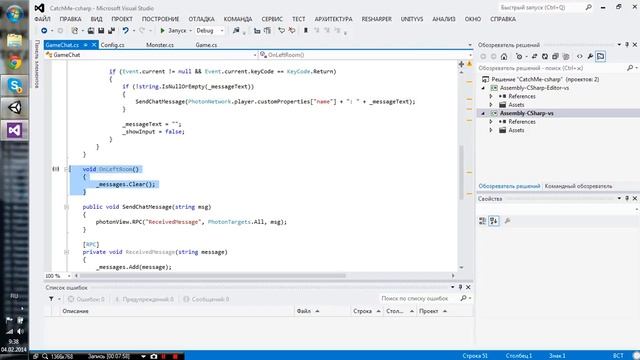Open the ФАЙЛ menu
Viewport: 640px width, 360px height.
(42, 19)
